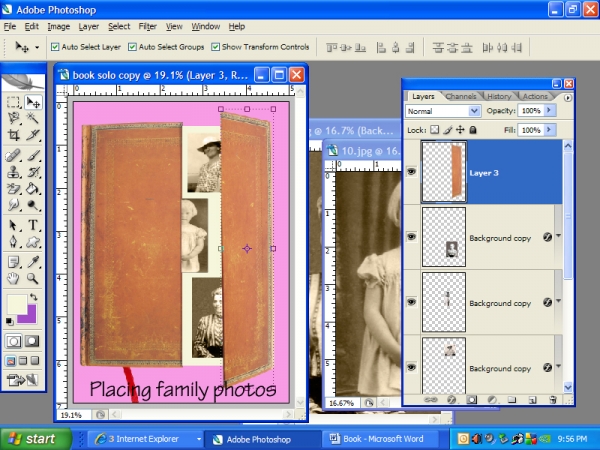The height and width of the screenshot is (450, 600).
Task: Swap foreground and background colors
Action: 34,297
